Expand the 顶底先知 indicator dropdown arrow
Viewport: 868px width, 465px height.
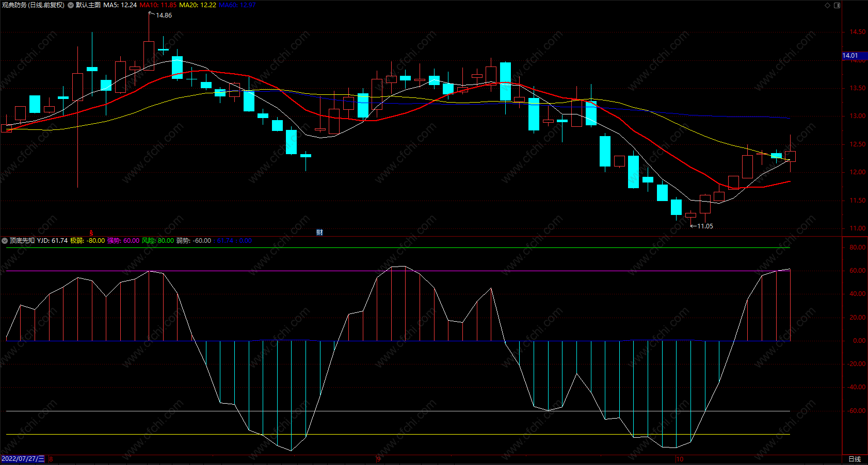coord(5,241)
